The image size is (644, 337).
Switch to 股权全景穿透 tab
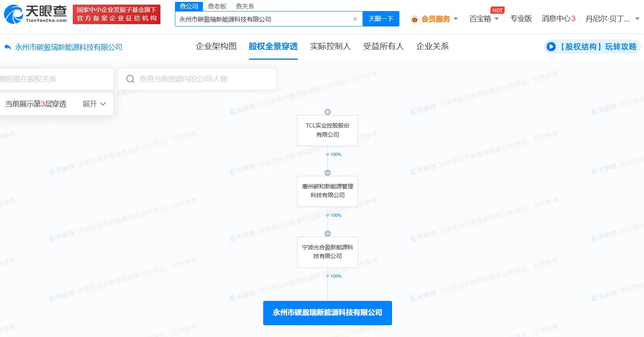click(273, 46)
